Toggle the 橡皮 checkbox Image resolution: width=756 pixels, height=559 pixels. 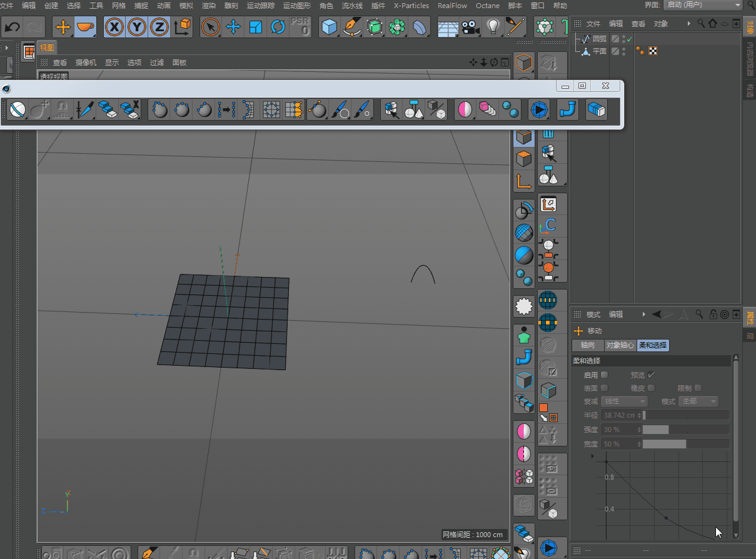[651, 388]
